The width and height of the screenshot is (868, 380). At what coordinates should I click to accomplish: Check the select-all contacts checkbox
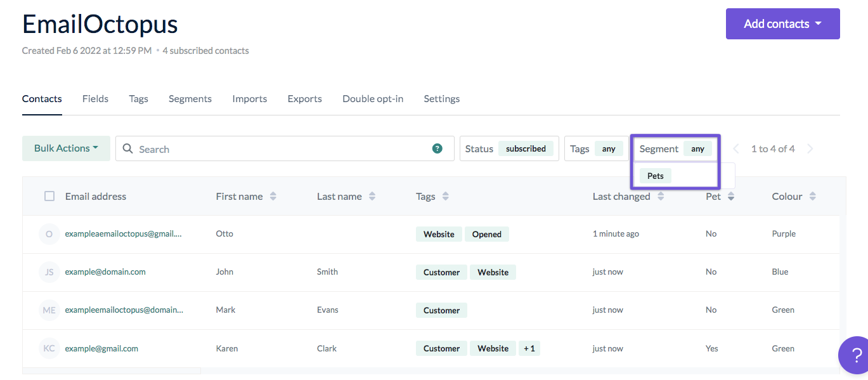coord(49,196)
